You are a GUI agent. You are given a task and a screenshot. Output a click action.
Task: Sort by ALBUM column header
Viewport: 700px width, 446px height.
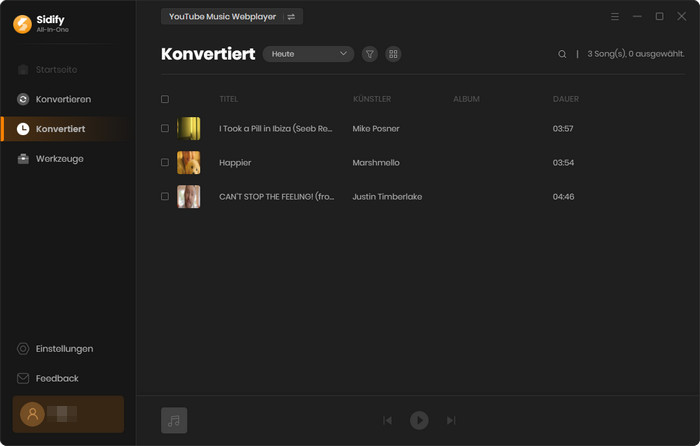467,99
